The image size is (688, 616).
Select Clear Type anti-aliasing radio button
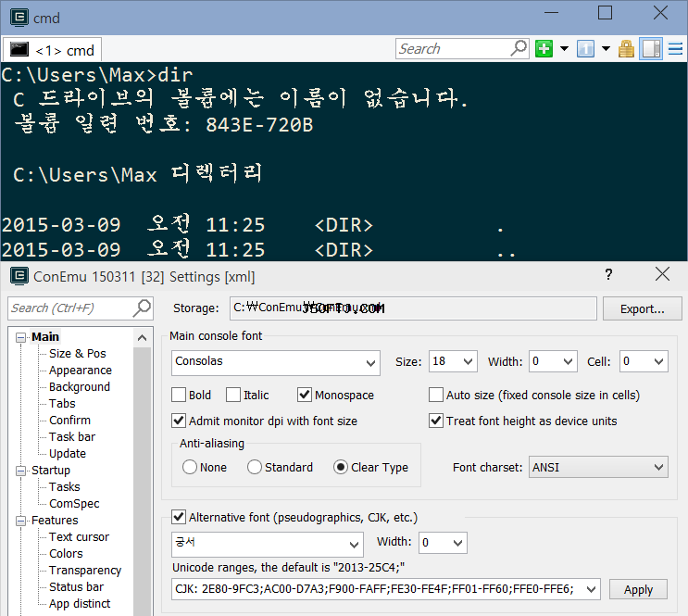tap(341, 467)
